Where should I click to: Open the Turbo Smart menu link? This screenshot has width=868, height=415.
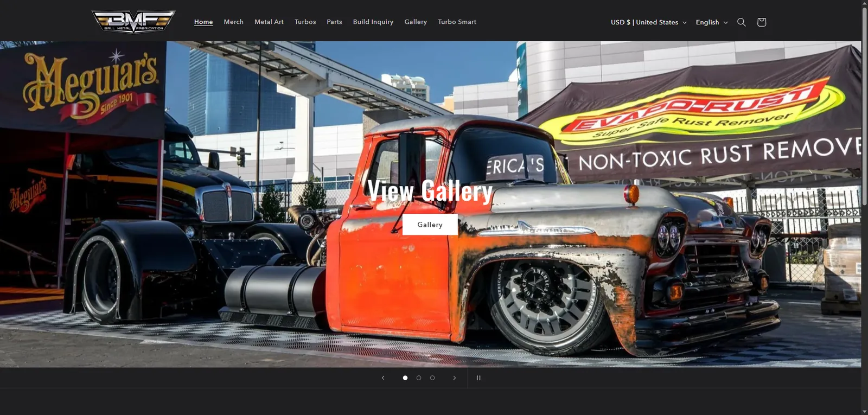point(457,22)
